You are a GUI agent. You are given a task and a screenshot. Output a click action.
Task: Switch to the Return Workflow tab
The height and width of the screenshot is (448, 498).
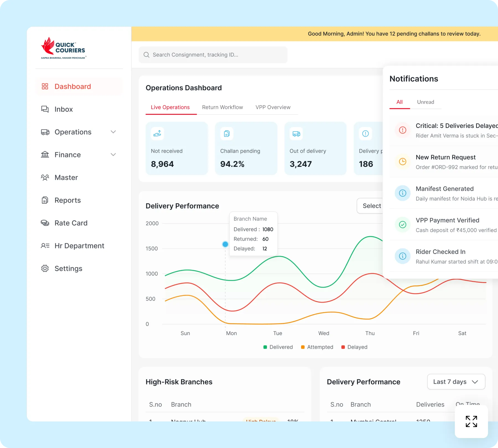click(222, 107)
